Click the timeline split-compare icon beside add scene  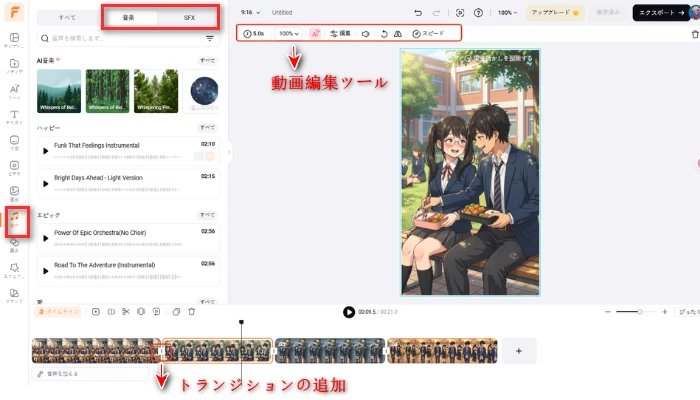pyautogui.click(x=111, y=312)
